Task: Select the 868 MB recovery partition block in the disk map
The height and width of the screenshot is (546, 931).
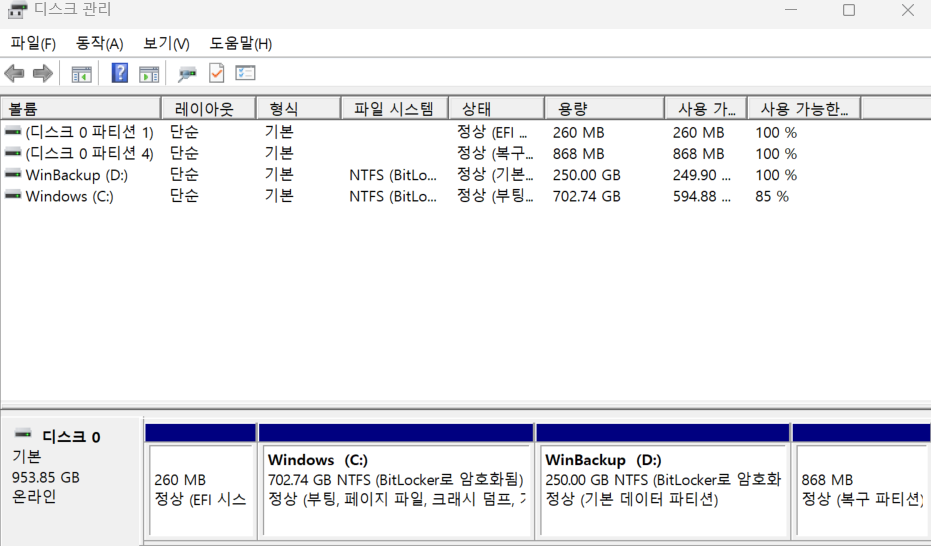Action: 862,490
